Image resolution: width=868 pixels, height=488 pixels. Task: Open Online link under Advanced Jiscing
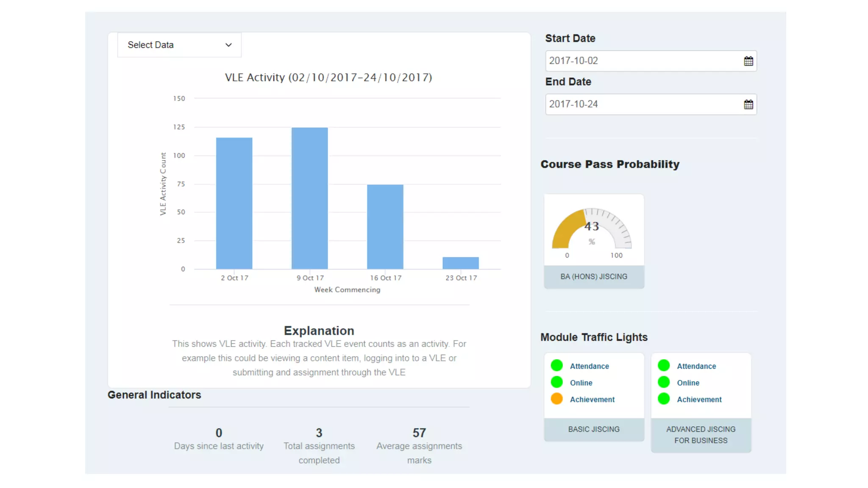point(688,383)
